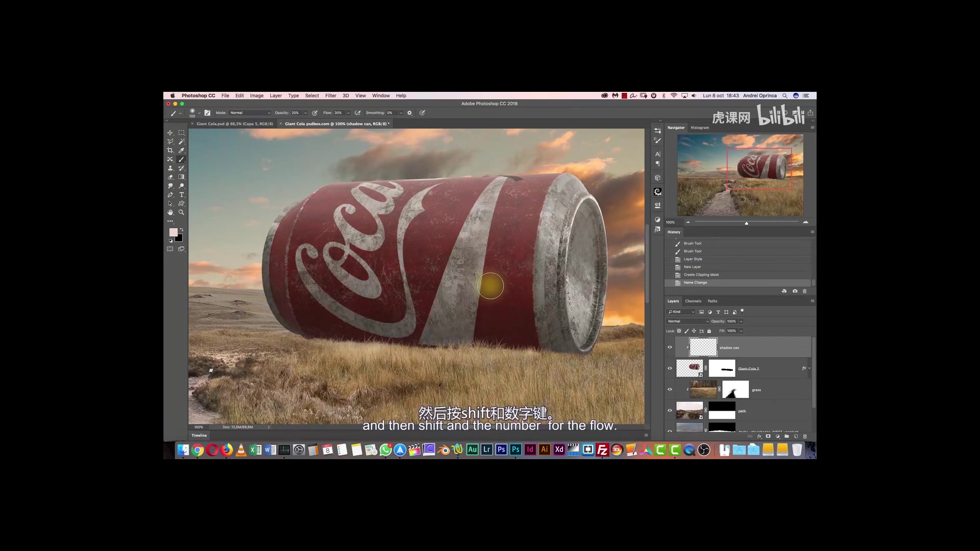Select the Crop tool
Viewport: 980px width, 551px height.
click(170, 151)
